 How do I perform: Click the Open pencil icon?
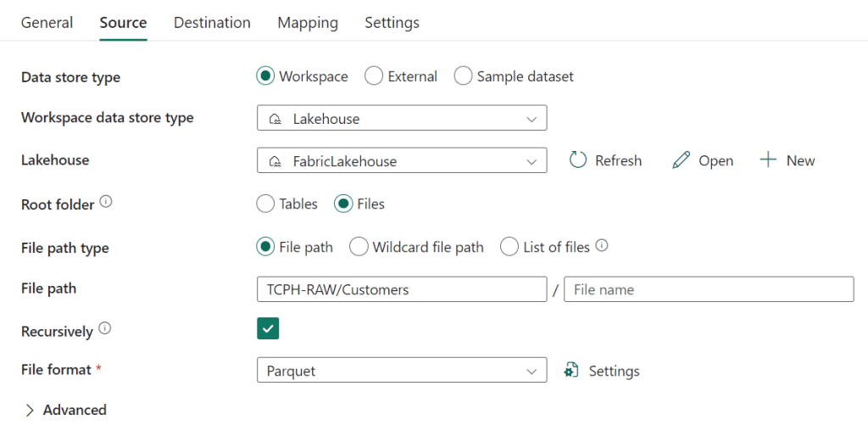(681, 160)
